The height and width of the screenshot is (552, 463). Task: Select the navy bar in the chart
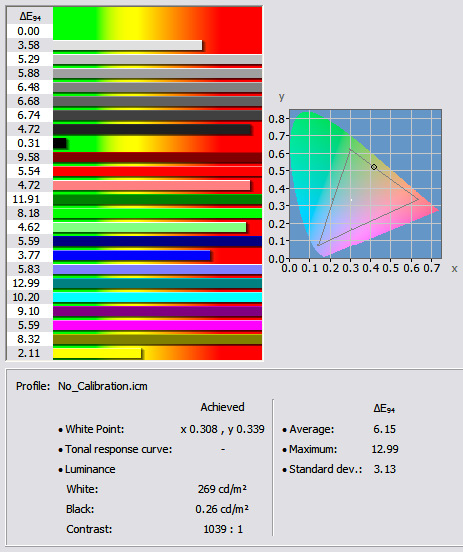click(157, 241)
